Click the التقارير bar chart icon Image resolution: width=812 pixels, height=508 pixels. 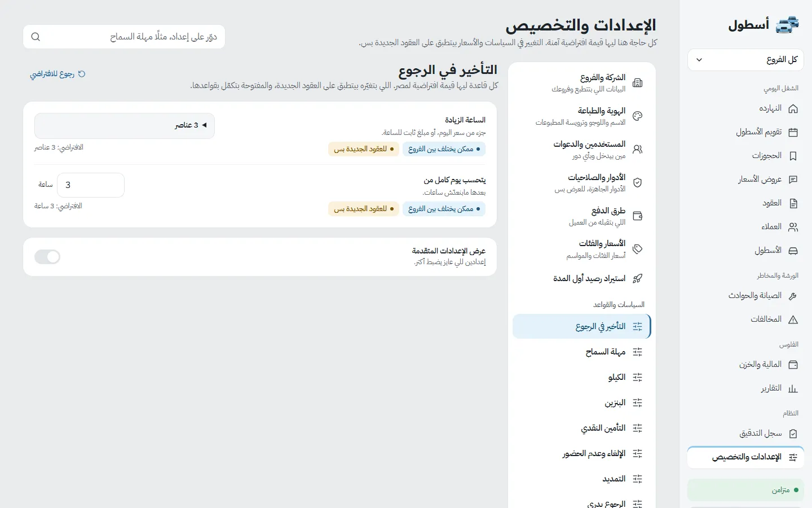pos(793,388)
